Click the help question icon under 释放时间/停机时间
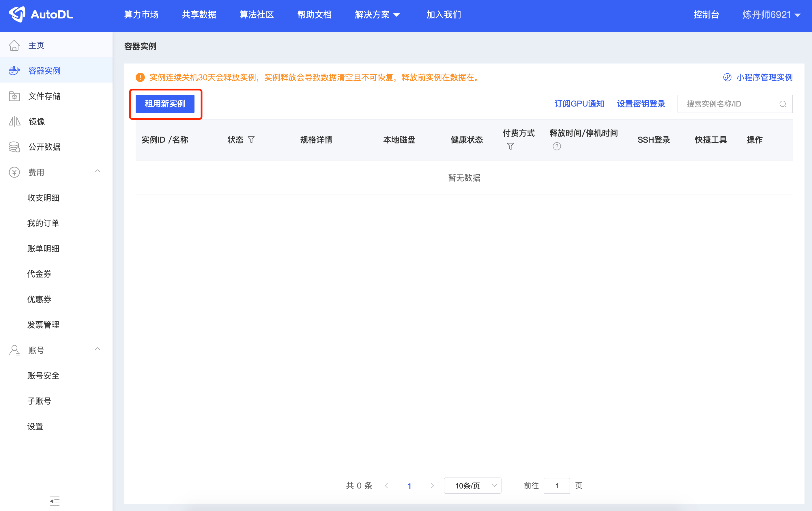Image resolution: width=812 pixels, height=511 pixels. 557,146
